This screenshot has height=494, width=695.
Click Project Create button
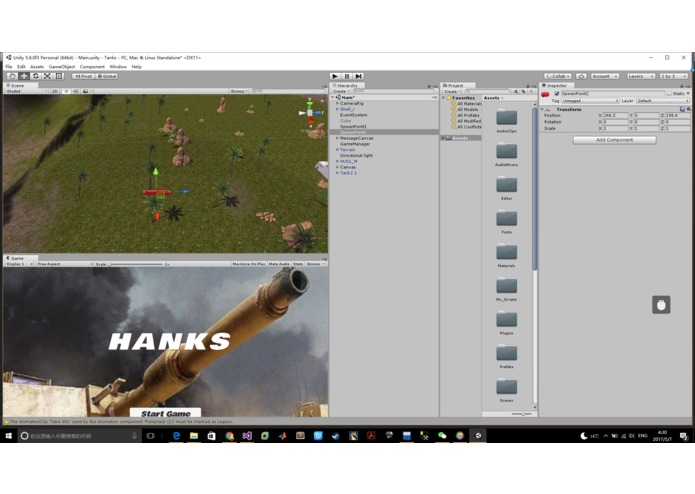click(x=451, y=91)
